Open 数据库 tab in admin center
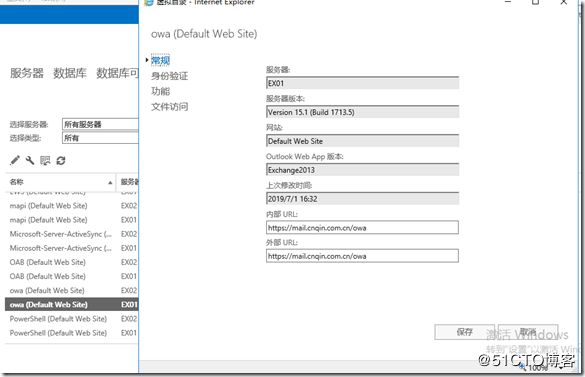Screen dimensions: 585x377 [x=70, y=73]
